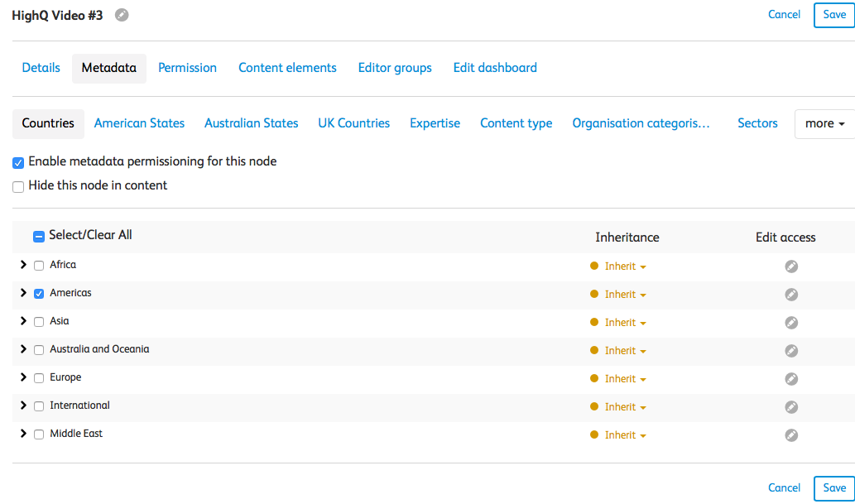Check Hide this node in content
The height and width of the screenshot is (504, 855).
(x=18, y=187)
